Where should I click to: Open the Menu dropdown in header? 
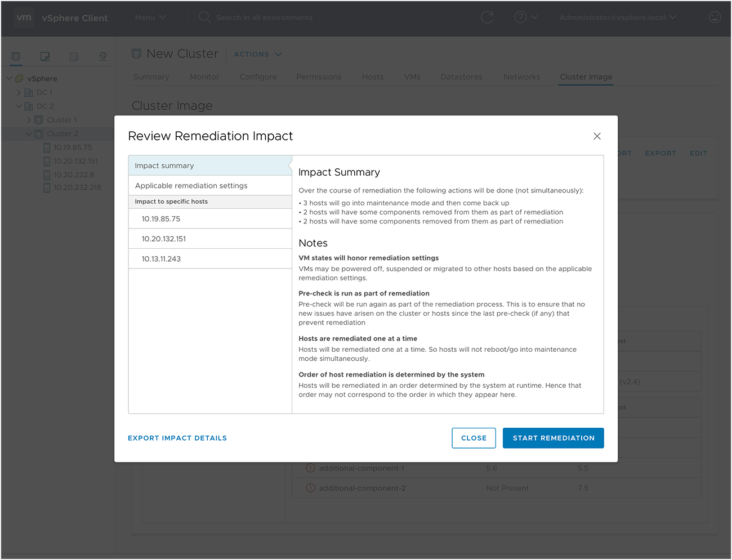[150, 17]
